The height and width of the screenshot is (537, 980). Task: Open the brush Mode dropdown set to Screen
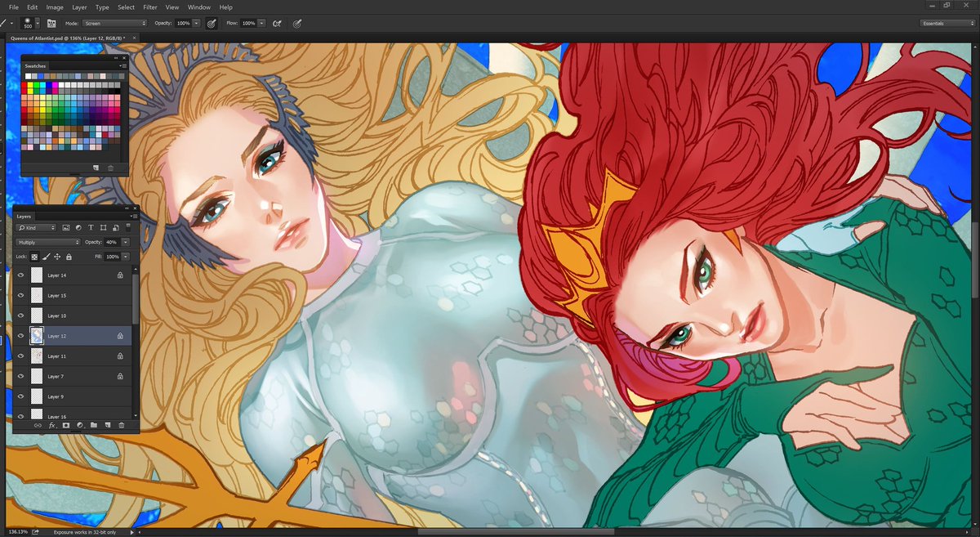[x=114, y=24]
